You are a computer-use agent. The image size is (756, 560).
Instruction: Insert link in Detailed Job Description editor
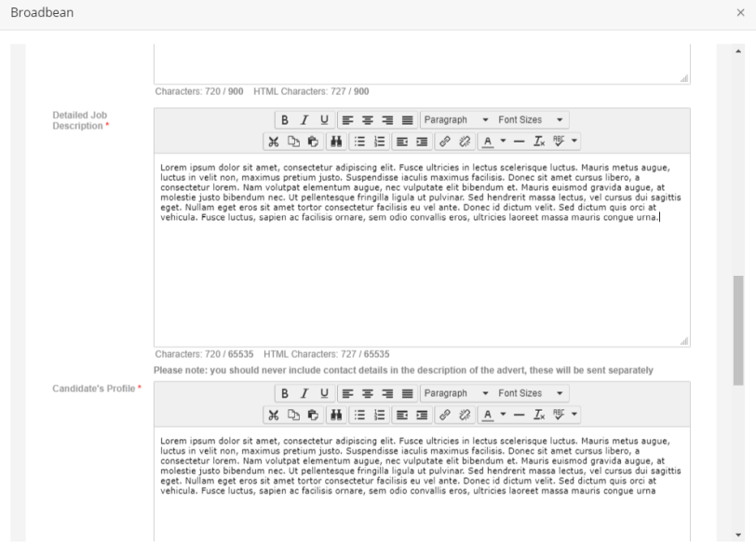(445, 142)
